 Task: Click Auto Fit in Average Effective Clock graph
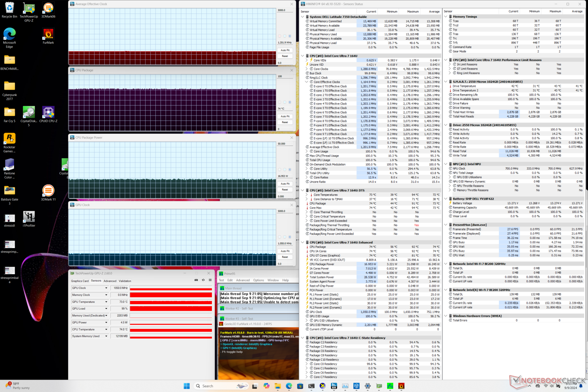285,50
